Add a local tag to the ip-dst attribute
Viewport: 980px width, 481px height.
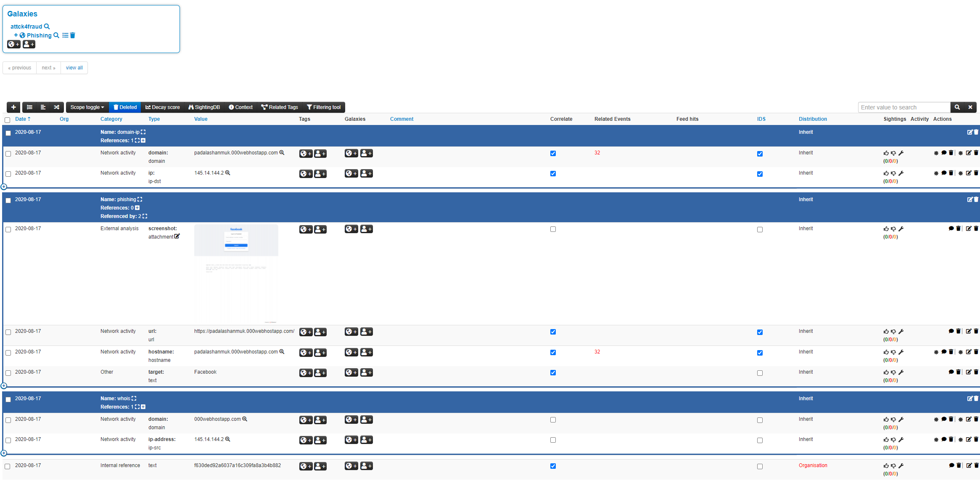tap(320, 173)
